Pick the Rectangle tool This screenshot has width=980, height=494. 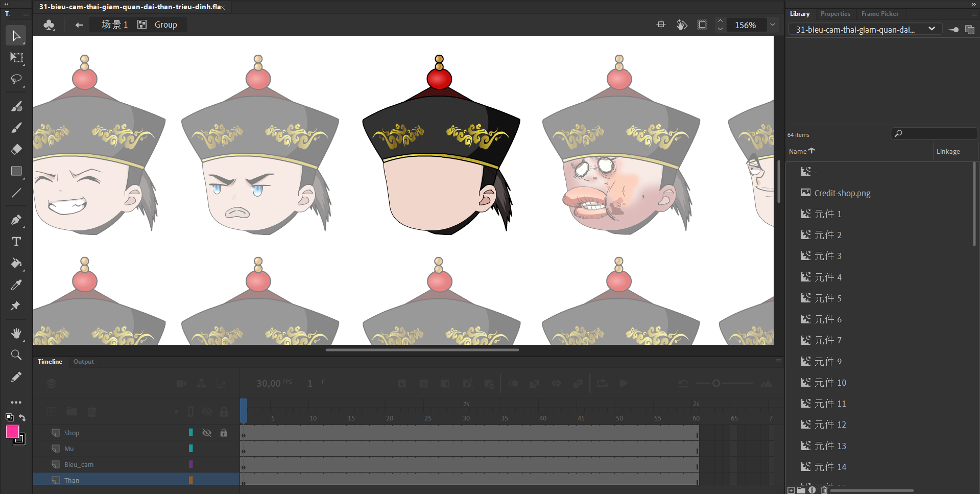tap(16, 171)
